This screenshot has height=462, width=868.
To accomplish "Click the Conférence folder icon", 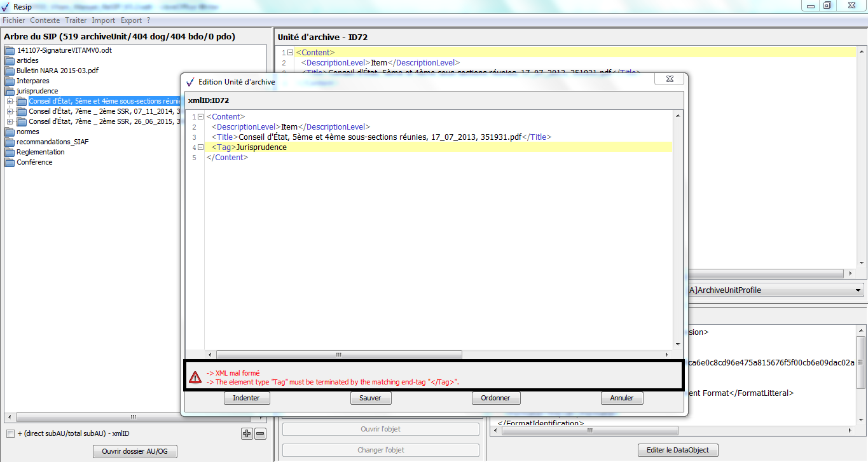I will pyautogui.click(x=10, y=162).
